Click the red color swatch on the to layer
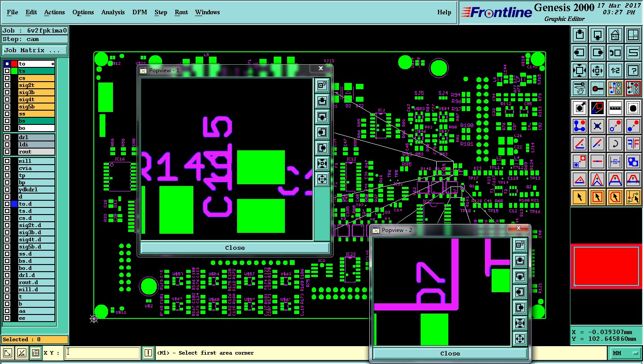The width and height of the screenshot is (643, 364). (14, 64)
